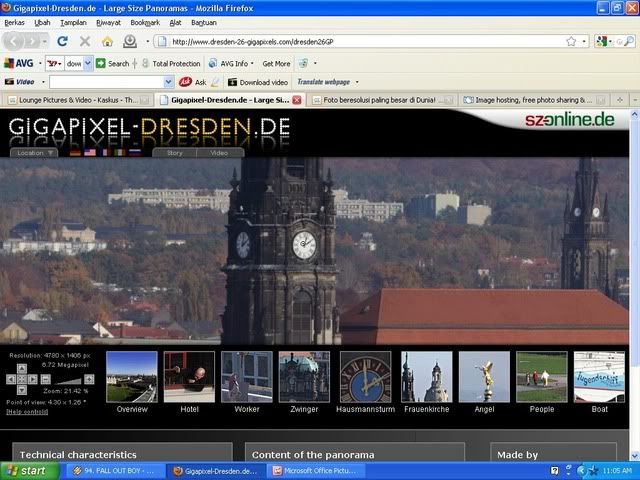Close the Gigapixel-Dresden.de tab

[x=297, y=100]
